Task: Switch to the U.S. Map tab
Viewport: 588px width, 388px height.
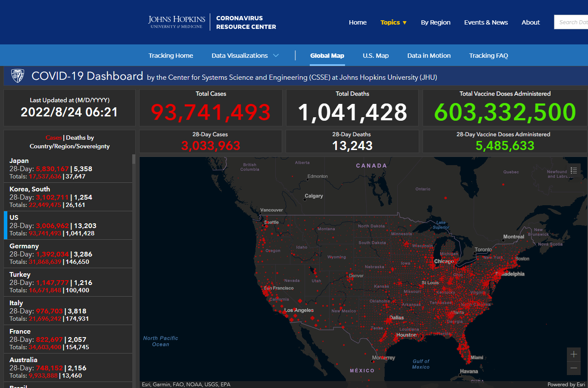Action: pyautogui.click(x=376, y=56)
